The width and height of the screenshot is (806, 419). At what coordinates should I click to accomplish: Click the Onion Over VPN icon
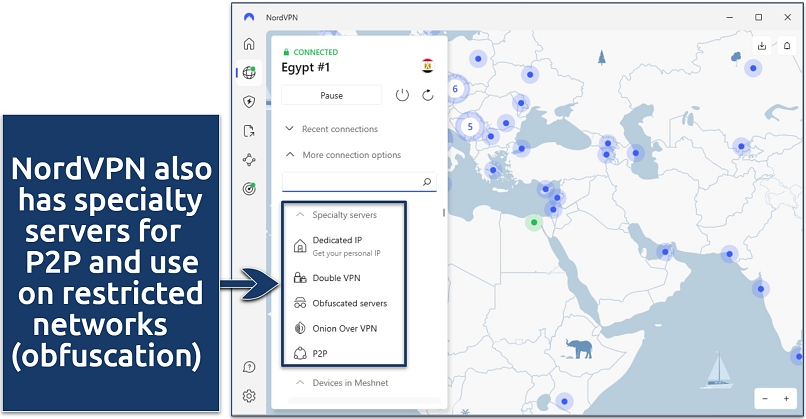[x=300, y=328]
